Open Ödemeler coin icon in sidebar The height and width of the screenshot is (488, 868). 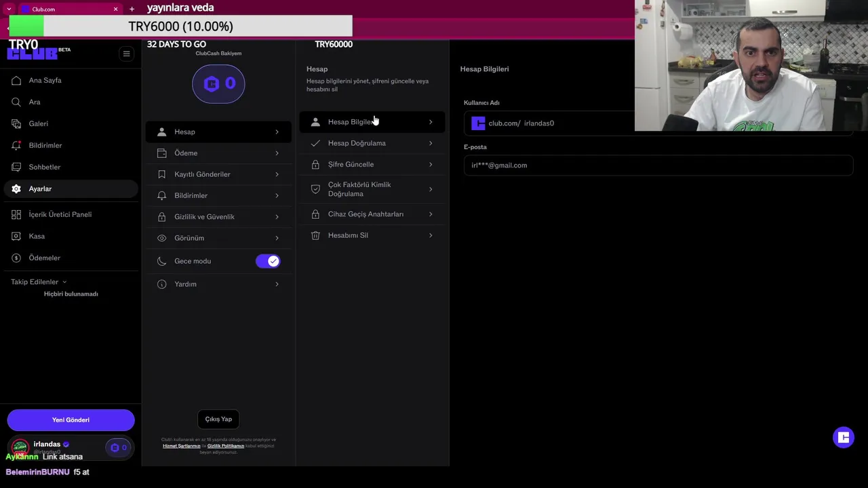16,258
